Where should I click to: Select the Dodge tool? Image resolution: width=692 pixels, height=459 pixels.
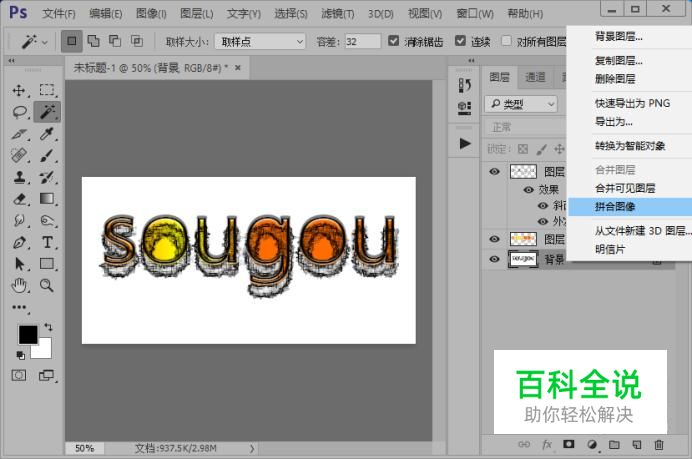click(47, 220)
